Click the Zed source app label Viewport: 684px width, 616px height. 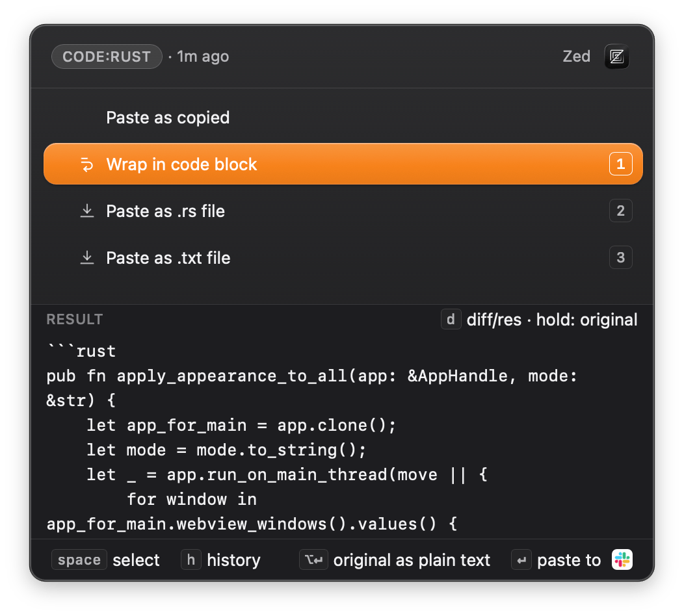coord(576,57)
